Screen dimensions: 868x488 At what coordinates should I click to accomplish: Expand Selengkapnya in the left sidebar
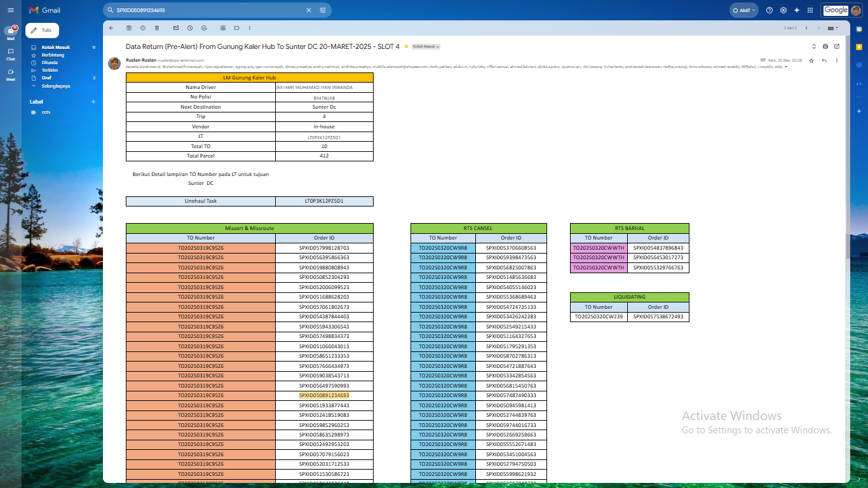[x=55, y=85]
